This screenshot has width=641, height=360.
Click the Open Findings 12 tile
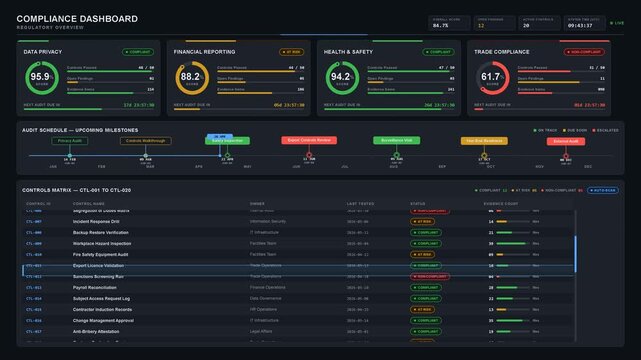pyautogui.click(x=495, y=23)
